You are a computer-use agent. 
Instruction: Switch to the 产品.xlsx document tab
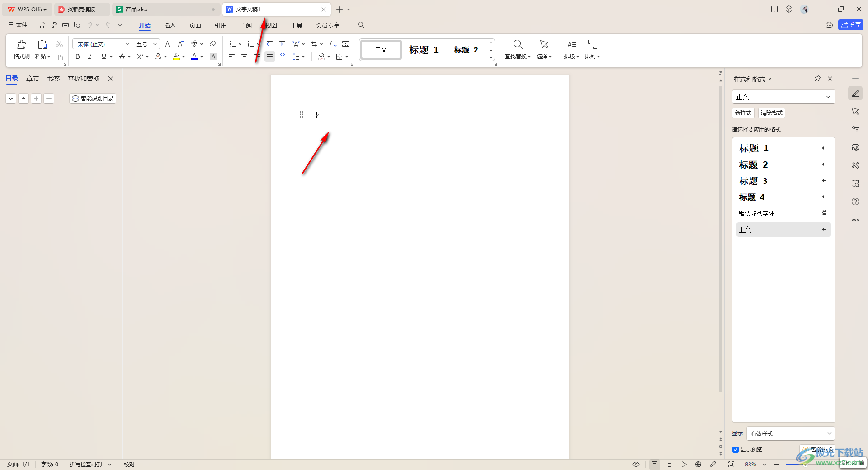pos(165,9)
